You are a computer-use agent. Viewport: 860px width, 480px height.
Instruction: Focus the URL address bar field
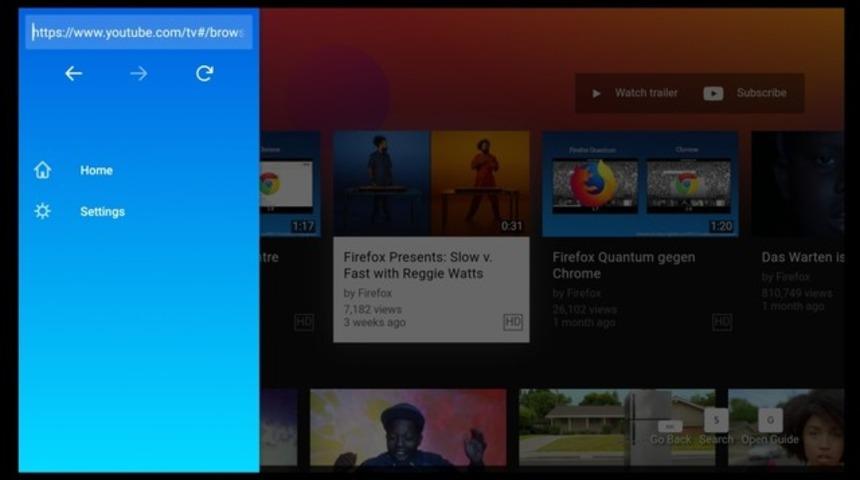[139, 32]
